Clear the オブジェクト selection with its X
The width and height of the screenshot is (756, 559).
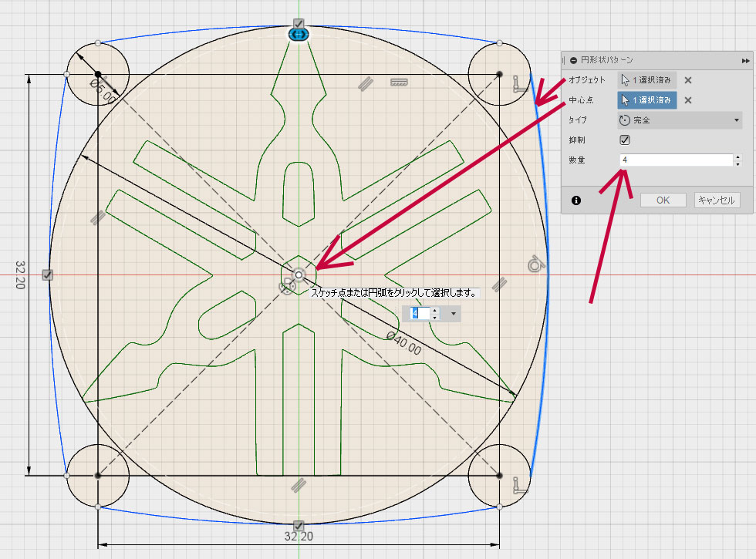click(688, 79)
